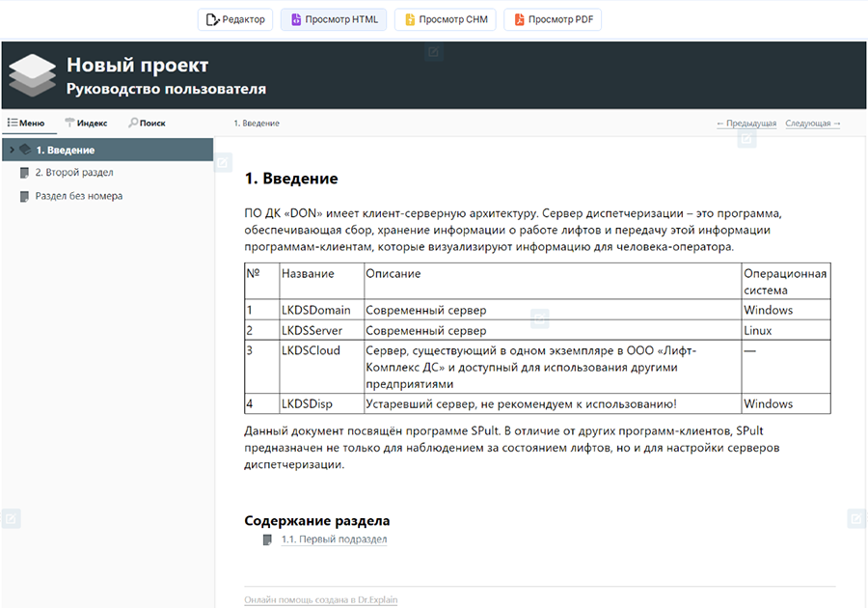Screen dimensions: 868x608
Task: Switch to Просмотр HTML preview
Action: (334, 19)
